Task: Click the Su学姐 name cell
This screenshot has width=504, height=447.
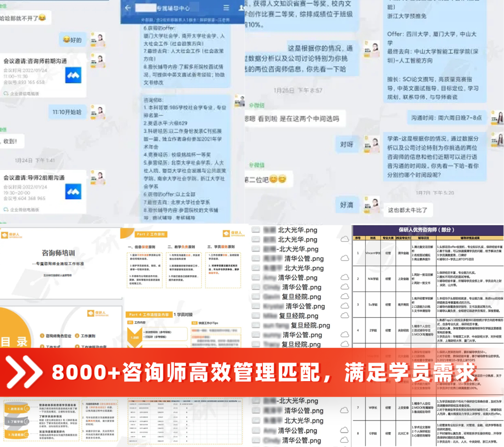Action: pyautogui.click(x=373, y=305)
